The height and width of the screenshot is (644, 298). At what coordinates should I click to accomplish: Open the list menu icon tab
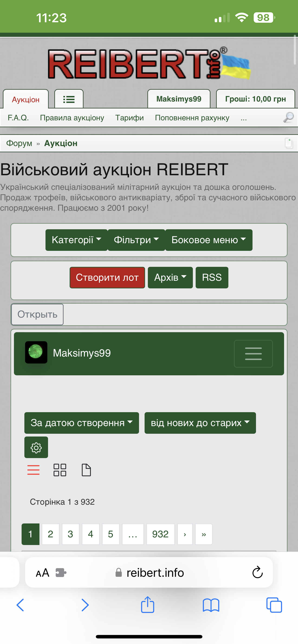click(69, 99)
